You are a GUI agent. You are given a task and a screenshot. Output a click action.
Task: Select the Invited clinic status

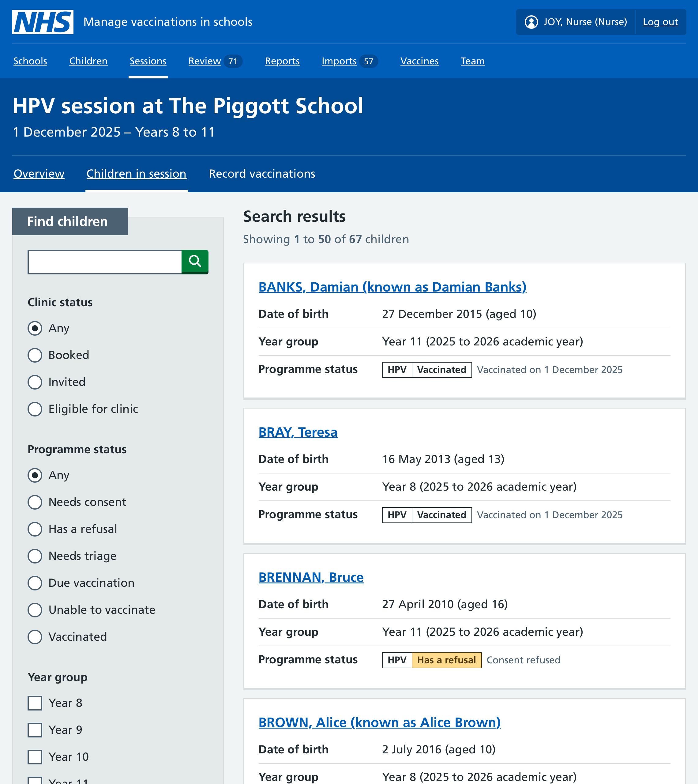click(x=35, y=382)
